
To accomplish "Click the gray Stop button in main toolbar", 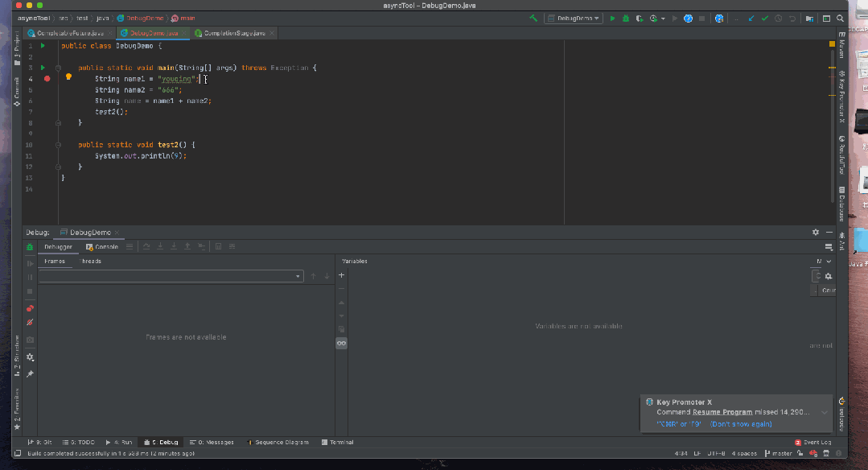I will [702, 19].
